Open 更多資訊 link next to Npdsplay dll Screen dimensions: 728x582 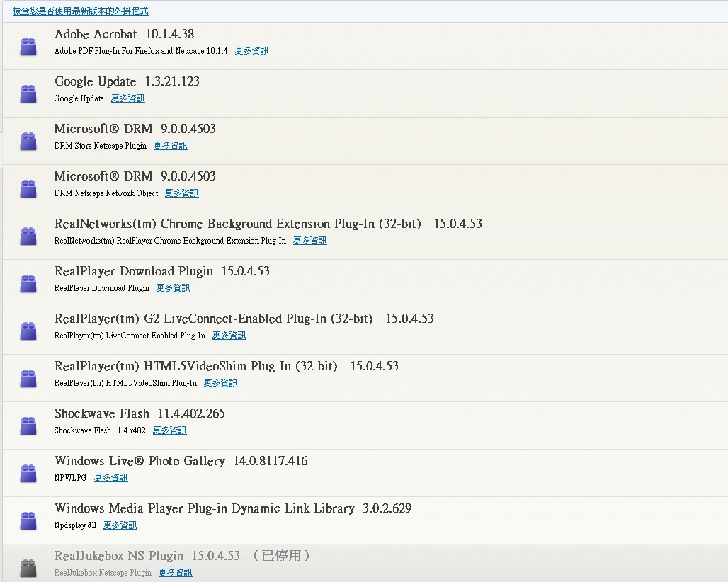120,525
